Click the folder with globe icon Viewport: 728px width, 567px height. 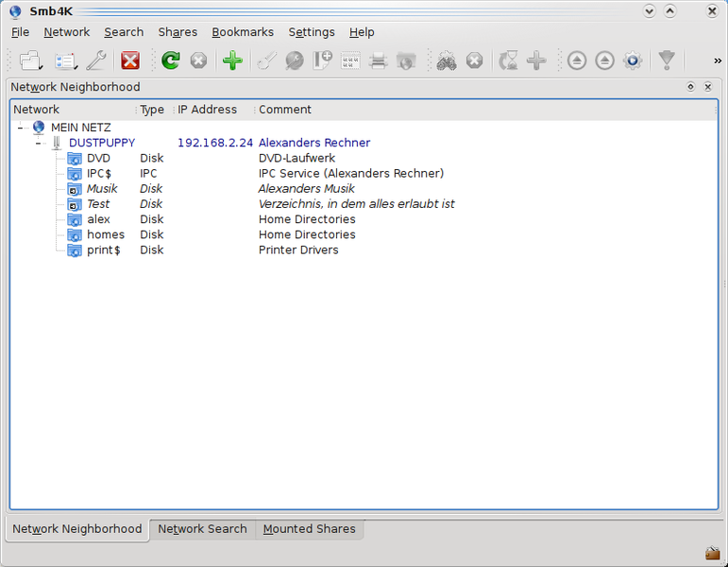406,60
